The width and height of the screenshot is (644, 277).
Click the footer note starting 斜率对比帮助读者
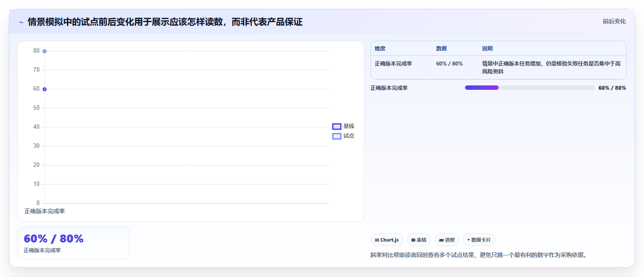pyautogui.click(x=479, y=255)
